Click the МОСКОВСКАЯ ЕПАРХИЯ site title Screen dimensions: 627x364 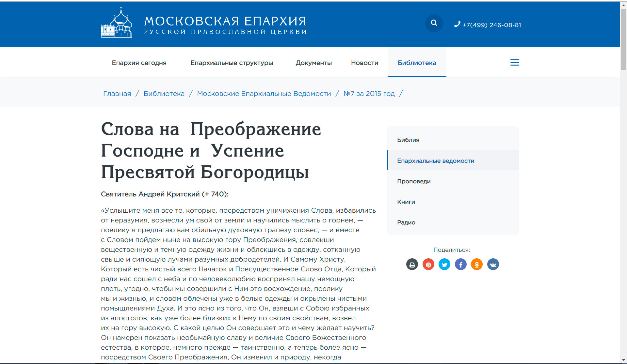point(225,21)
